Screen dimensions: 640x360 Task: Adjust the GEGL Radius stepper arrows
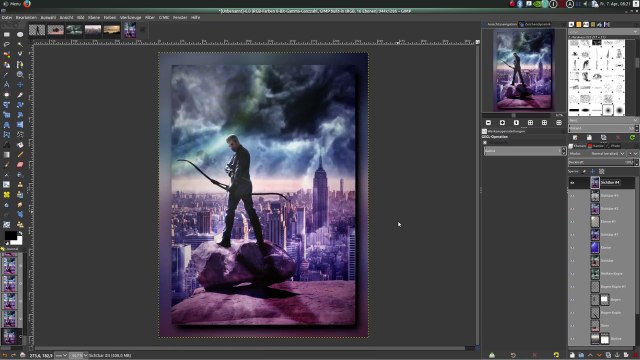(564, 151)
